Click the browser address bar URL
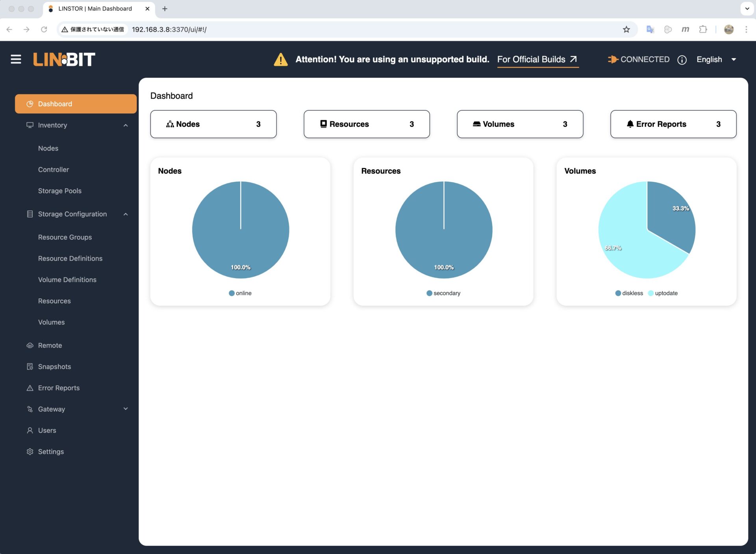756x554 pixels. [169, 30]
